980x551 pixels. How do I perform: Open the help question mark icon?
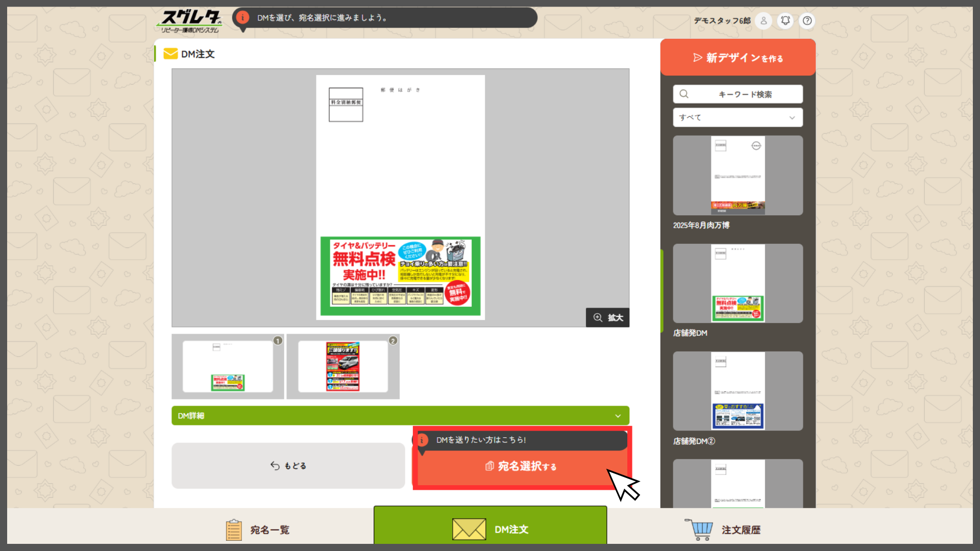(x=807, y=21)
